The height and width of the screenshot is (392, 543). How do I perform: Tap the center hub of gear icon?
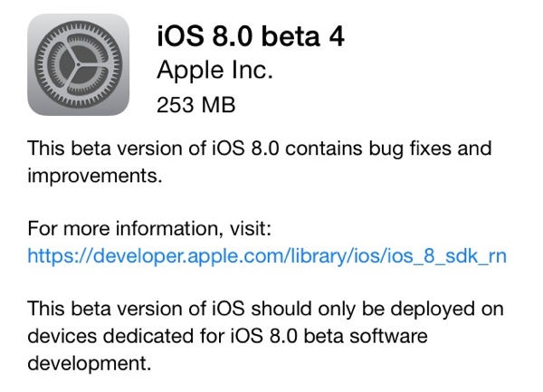(x=78, y=64)
